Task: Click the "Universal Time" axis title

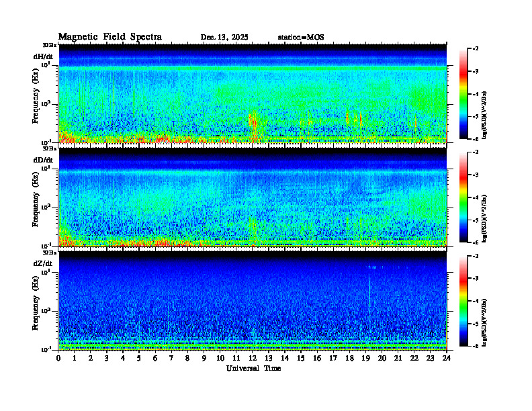Action: point(253,368)
